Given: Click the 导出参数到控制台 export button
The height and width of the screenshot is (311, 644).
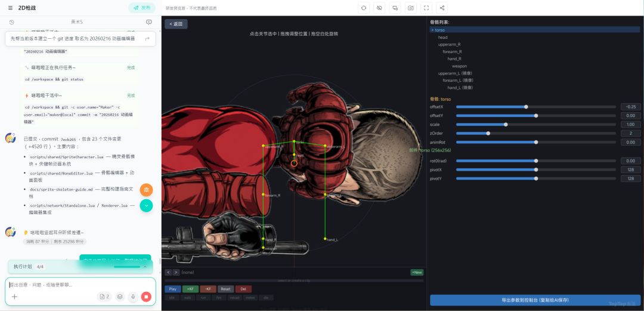Looking at the screenshot, I should (535, 300).
